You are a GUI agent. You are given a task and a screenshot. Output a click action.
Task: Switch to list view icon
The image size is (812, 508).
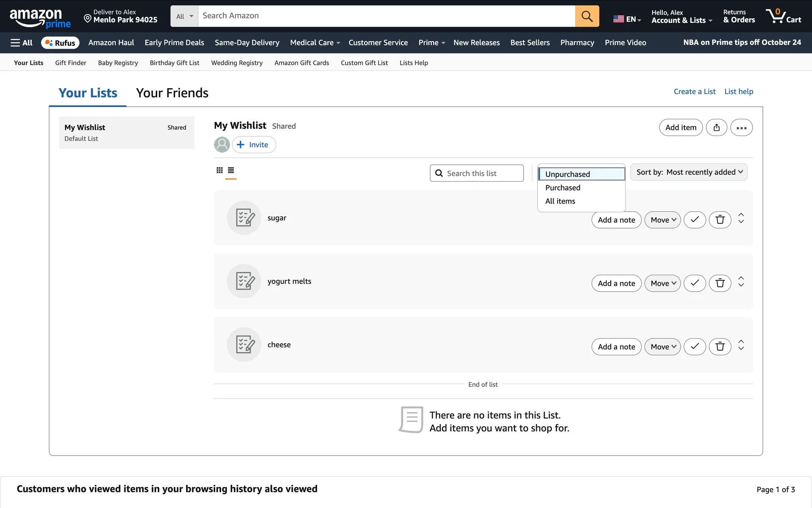(231, 170)
